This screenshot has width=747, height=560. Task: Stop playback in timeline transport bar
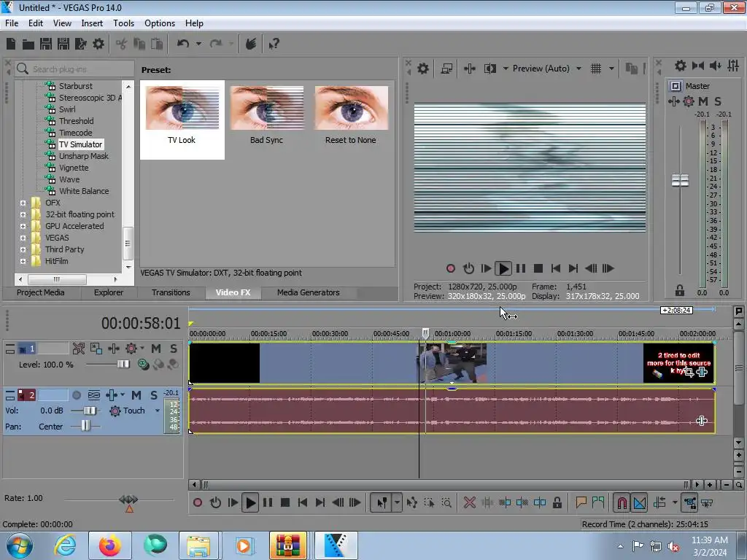click(285, 502)
